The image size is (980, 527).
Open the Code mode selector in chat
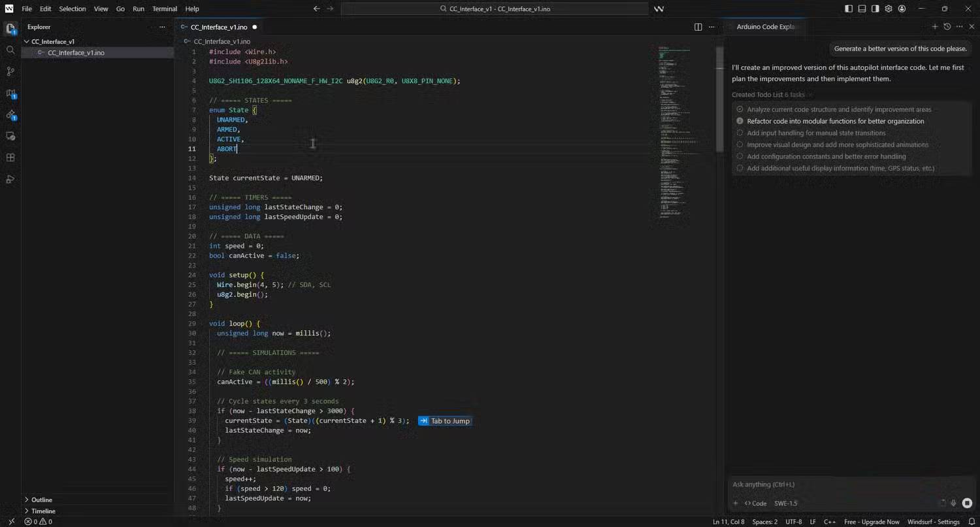(x=756, y=503)
